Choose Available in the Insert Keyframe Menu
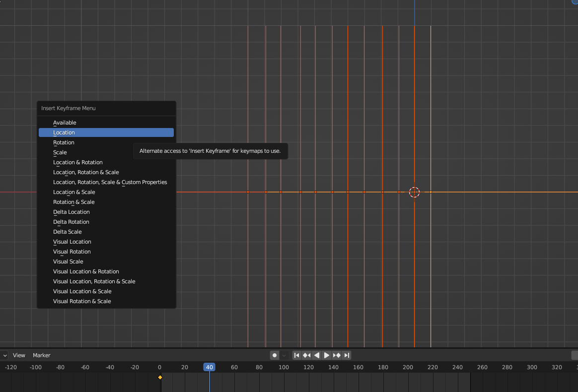The height and width of the screenshot is (392, 578). coord(106,123)
